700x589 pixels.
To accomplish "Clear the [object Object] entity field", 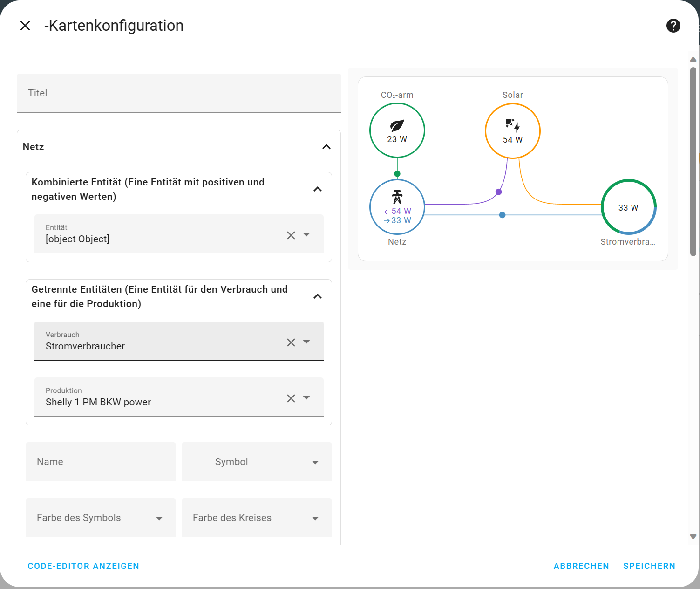I will click(291, 235).
